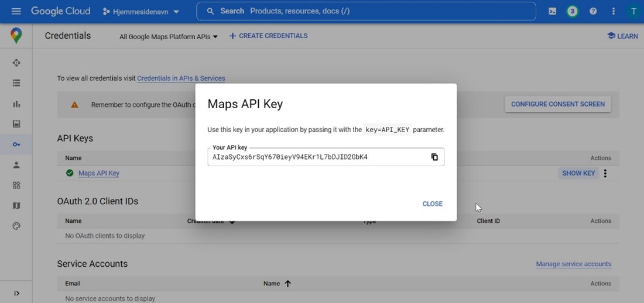This screenshot has height=303, width=644.
Task: Click the Google Cloud logo
Action: (60, 11)
